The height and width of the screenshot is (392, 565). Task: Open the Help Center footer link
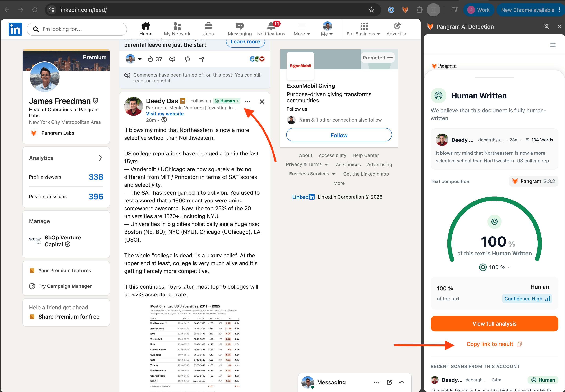[x=366, y=155]
